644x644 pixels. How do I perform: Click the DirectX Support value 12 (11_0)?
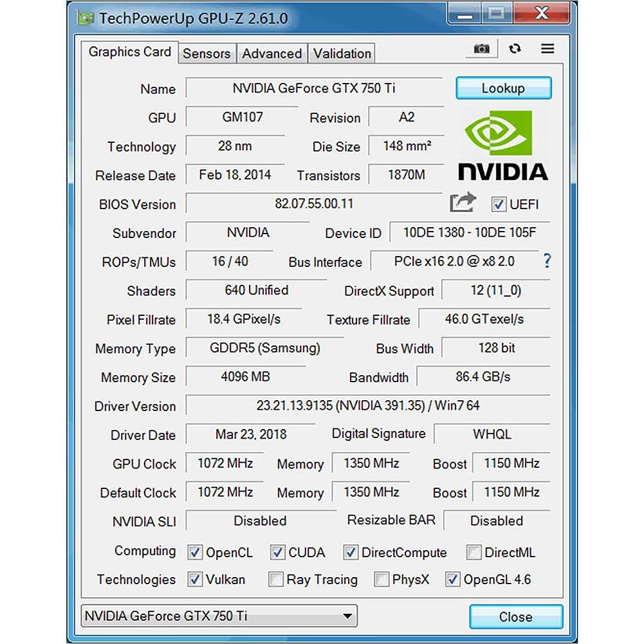click(x=496, y=290)
